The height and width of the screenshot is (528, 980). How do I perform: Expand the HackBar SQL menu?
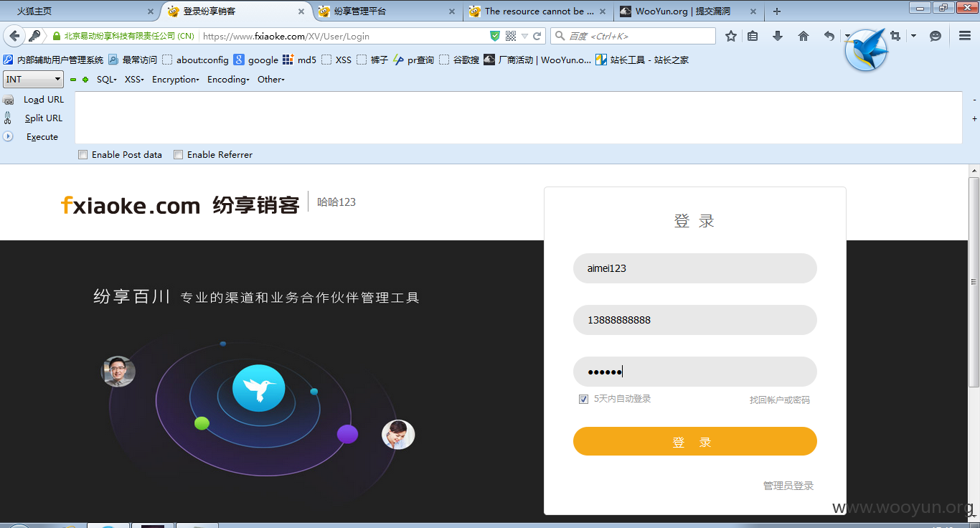click(106, 80)
